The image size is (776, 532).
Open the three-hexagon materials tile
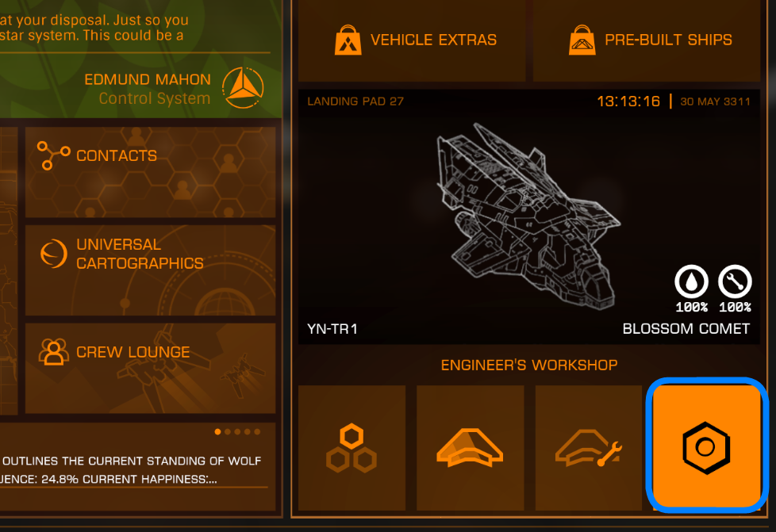click(x=352, y=448)
